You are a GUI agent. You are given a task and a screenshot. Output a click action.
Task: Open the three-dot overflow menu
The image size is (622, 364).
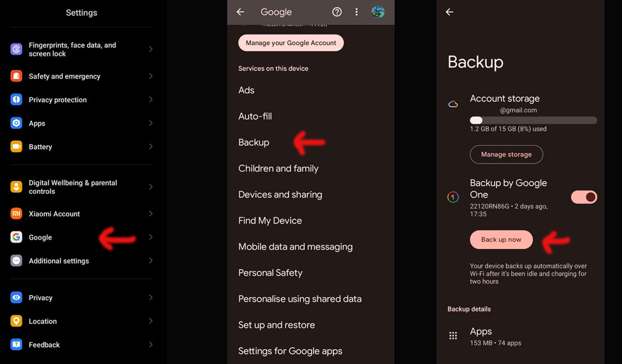coord(356,12)
